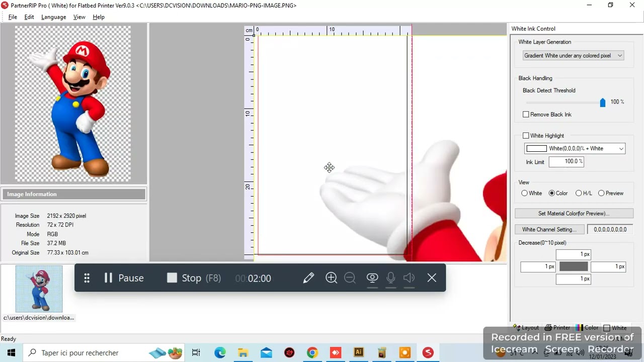Image resolution: width=644 pixels, height=362 pixels.
Task: Click the left Decrease pixel field
Action: click(x=538, y=267)
